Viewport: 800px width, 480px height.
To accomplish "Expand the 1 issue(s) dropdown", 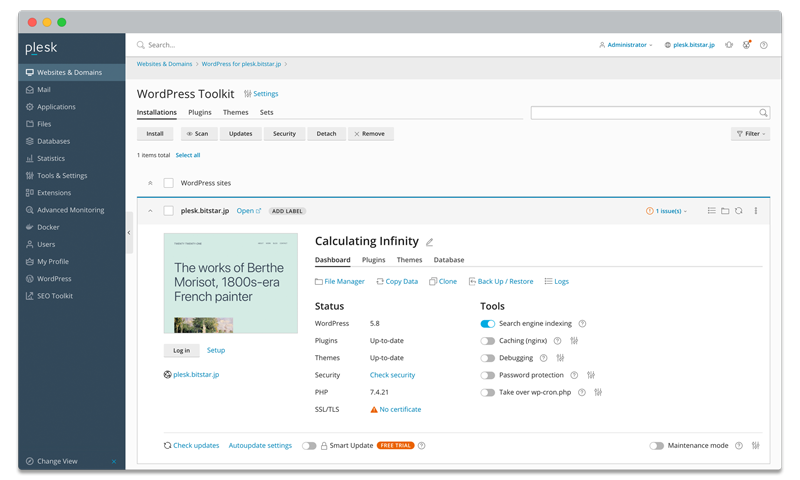I will click(666, 211).
